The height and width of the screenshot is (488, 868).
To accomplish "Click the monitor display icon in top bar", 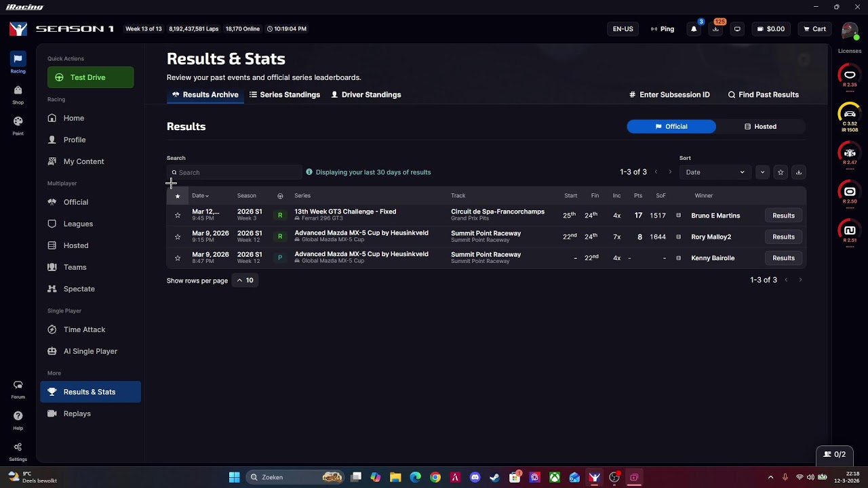I will pyautogui.click(x=737, y=29).
